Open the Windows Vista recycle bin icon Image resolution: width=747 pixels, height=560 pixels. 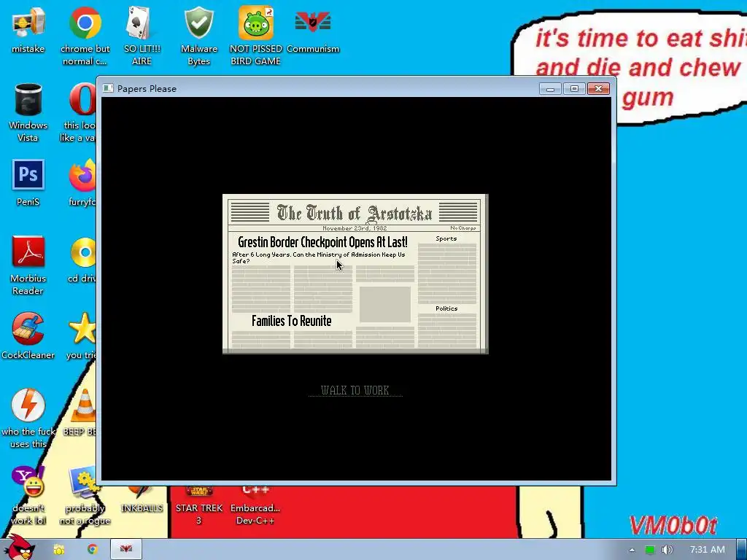(x=28, y=112)
